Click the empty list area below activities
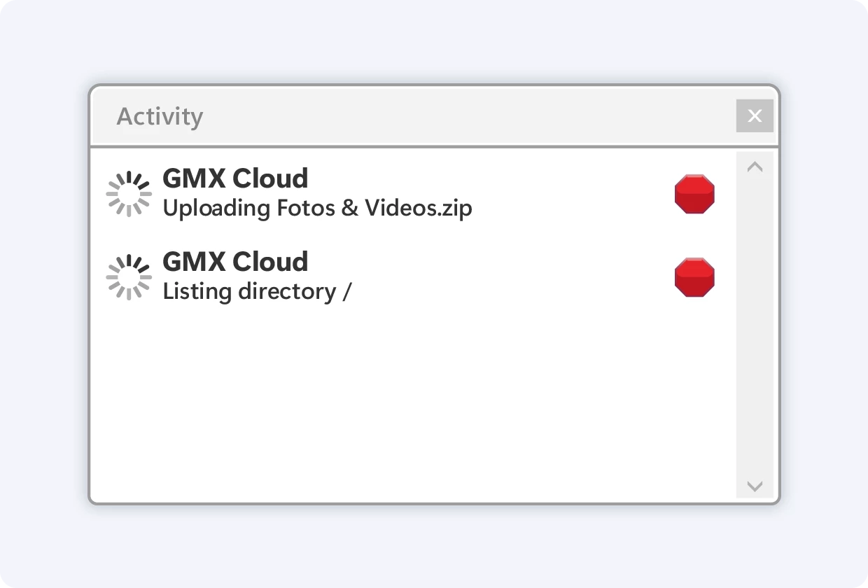The width and height of the screenshot is (868, 588). [x=413, y=406]
